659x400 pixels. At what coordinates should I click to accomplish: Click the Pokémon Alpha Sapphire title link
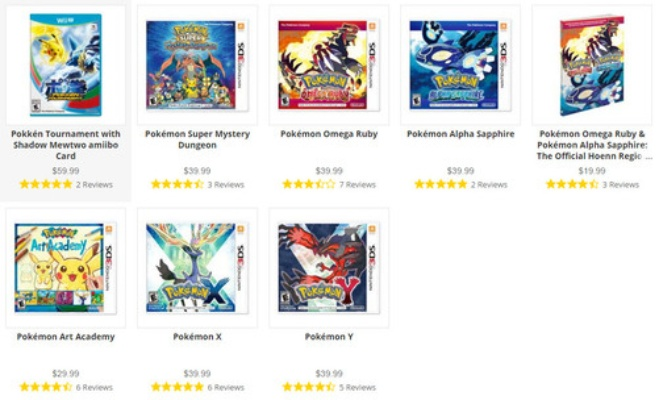[x=460, y=134]
